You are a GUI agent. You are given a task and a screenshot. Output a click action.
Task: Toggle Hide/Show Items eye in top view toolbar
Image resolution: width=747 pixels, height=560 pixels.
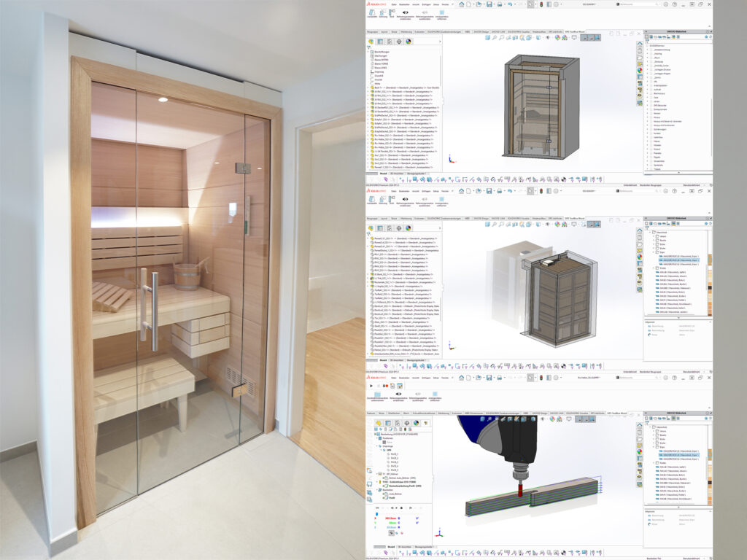[547, 38]
